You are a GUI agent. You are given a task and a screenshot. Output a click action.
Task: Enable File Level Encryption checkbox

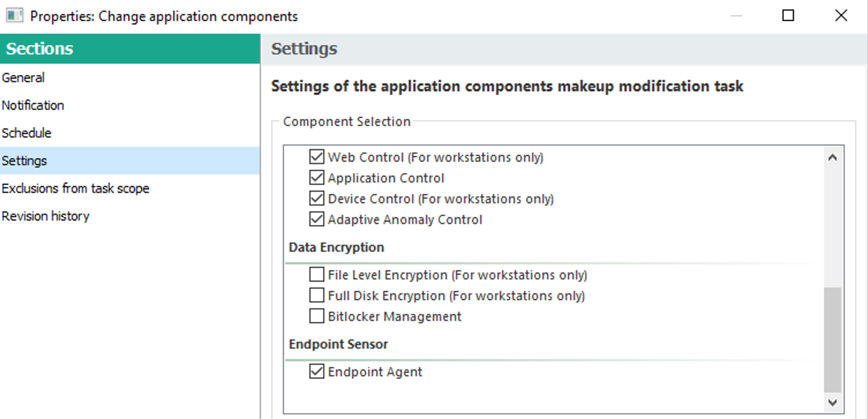317,275
